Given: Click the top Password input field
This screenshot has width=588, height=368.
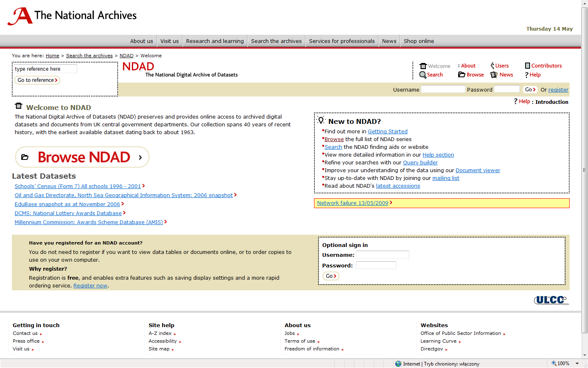Looking at the screenshot, I should click(x=507, y=89).
